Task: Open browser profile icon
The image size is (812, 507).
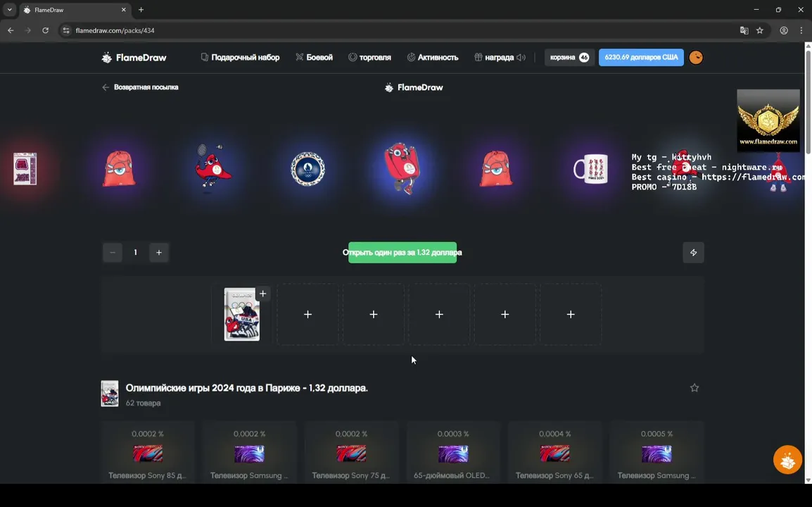Action: (784, 30)
